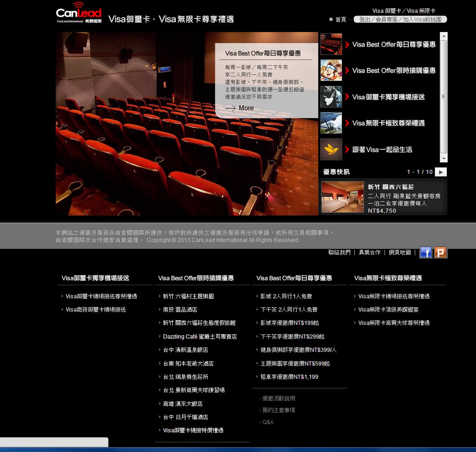Image resolution: width=476 pixels, height=452 pixels.
Task: Go to 首頁 home link
Action: [x=341, y=19]
